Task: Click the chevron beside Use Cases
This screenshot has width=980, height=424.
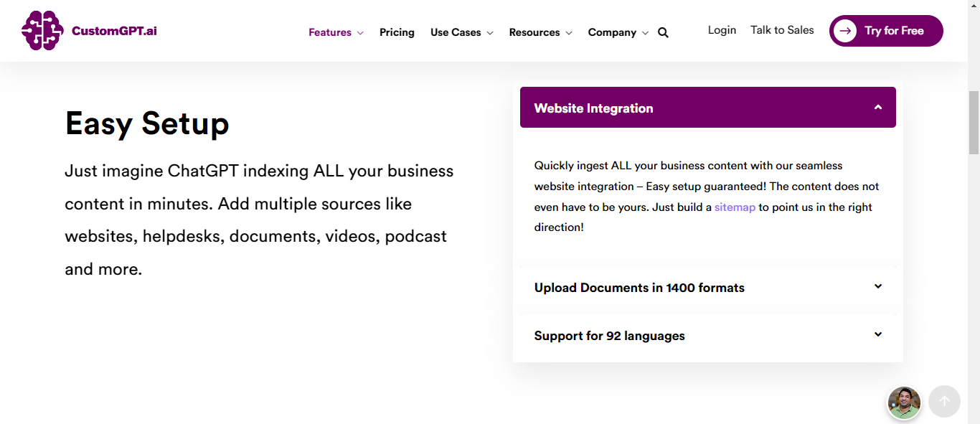Action: pyautogui.click(x=491, y=32)
